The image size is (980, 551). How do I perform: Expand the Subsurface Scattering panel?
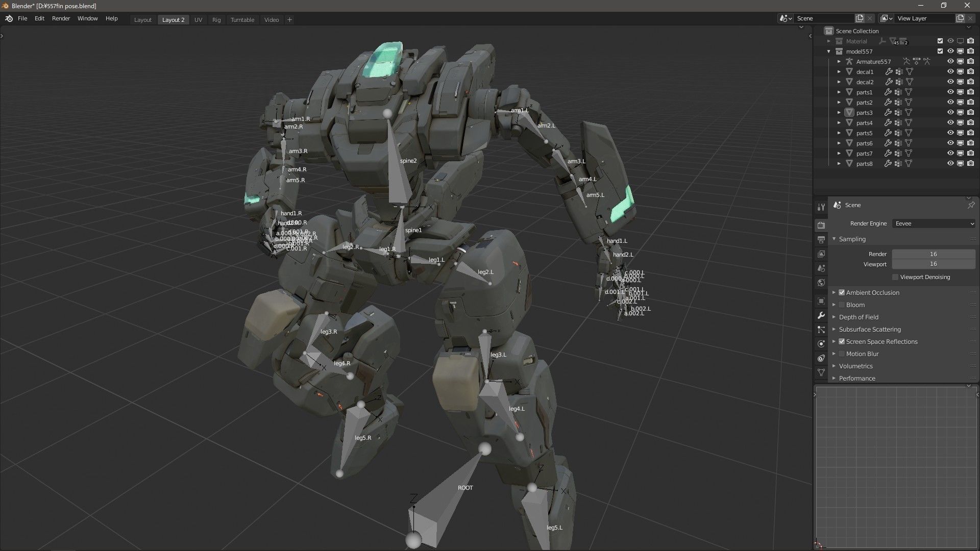pos(834,329)
